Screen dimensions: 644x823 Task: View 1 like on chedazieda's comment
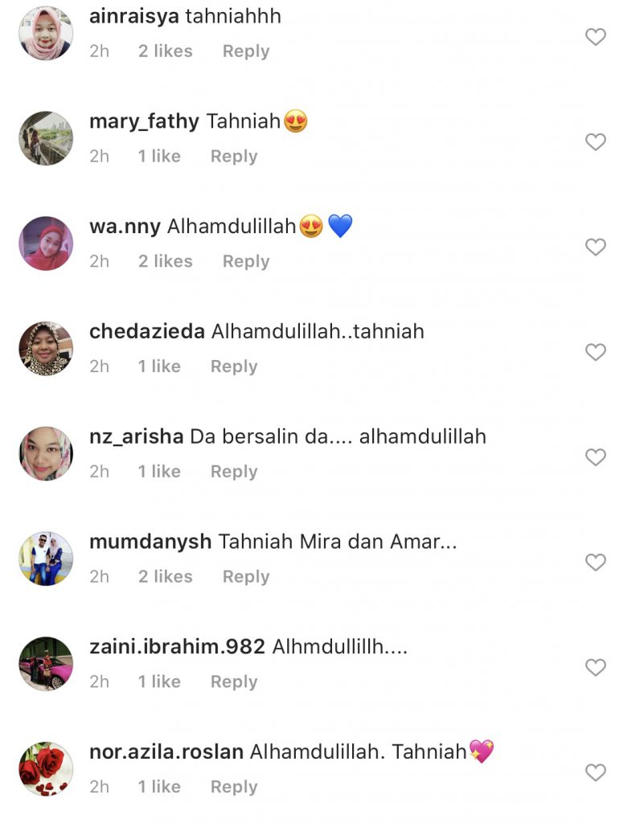pos(159,366)
